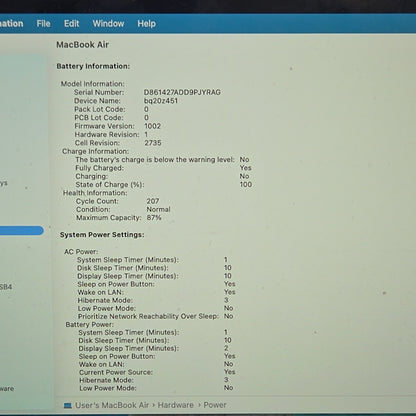Select User's MacBook Air in path bar
This screenshot has width=416, height=416.
pos(112,405)
